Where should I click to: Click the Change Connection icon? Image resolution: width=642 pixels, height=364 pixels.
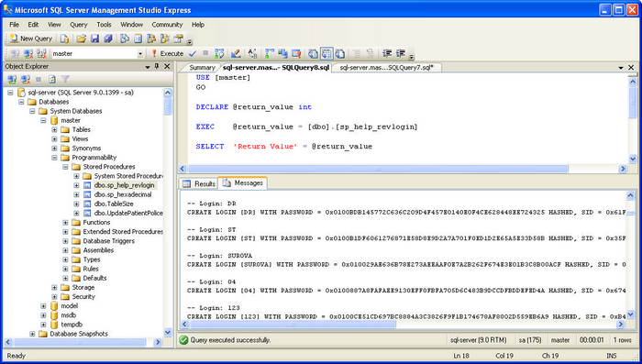(41, 54)
